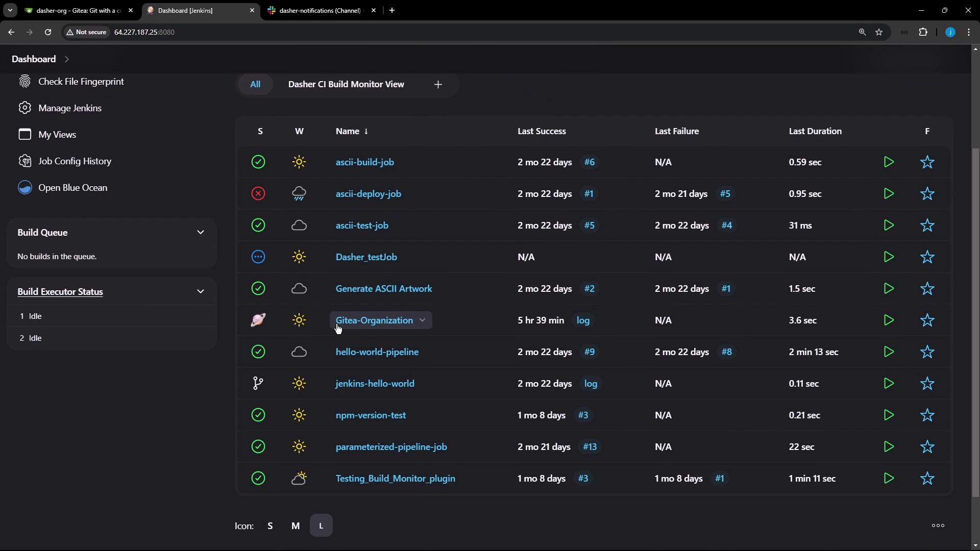Select small icon size S
This screenshot has width=980, height=551.
pyautogui.click(x=270, y=526)
